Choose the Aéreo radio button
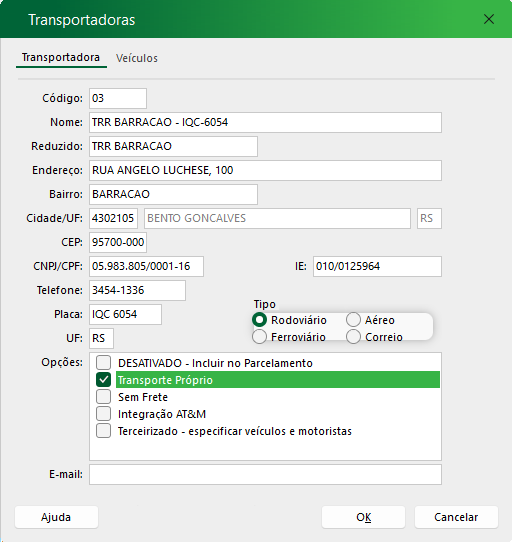512x542 pixels. click(x=353, y=320)
